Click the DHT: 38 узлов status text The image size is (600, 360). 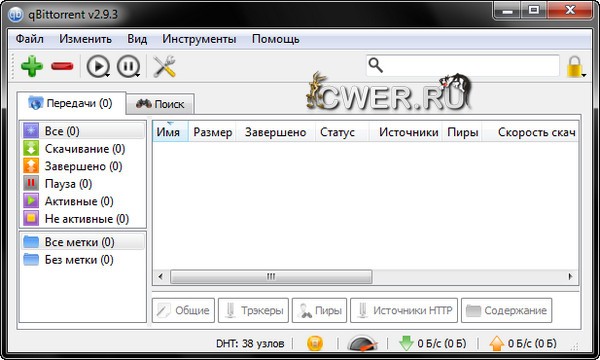pos(250,343)
